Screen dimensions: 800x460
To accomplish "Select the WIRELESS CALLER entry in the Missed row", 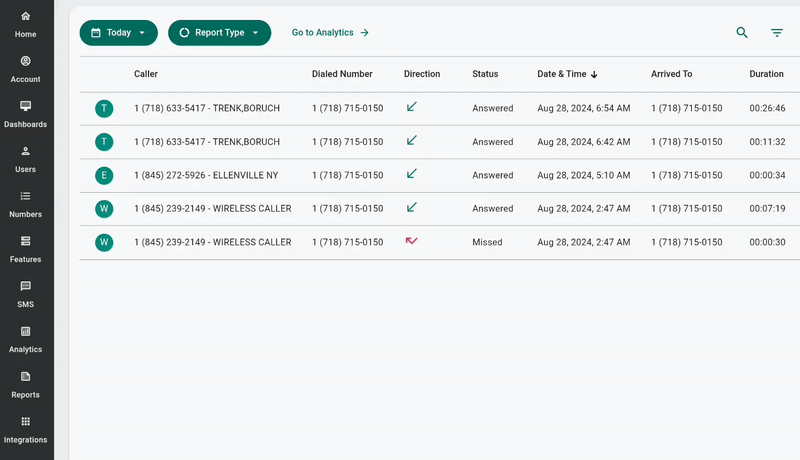I will pos(213,242).
